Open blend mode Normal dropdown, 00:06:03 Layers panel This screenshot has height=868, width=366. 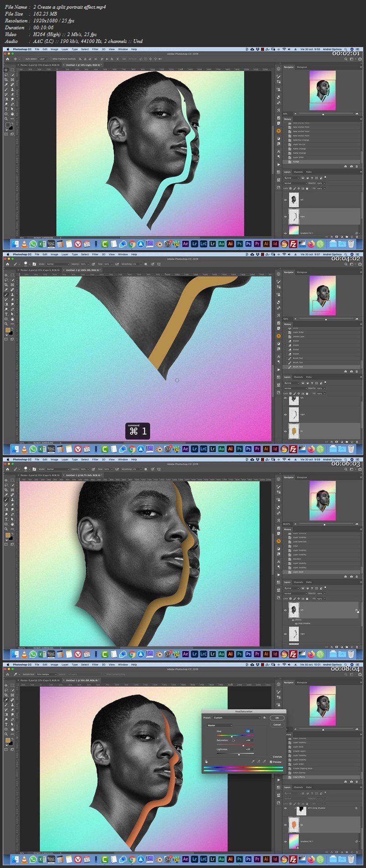click(295, 593)
